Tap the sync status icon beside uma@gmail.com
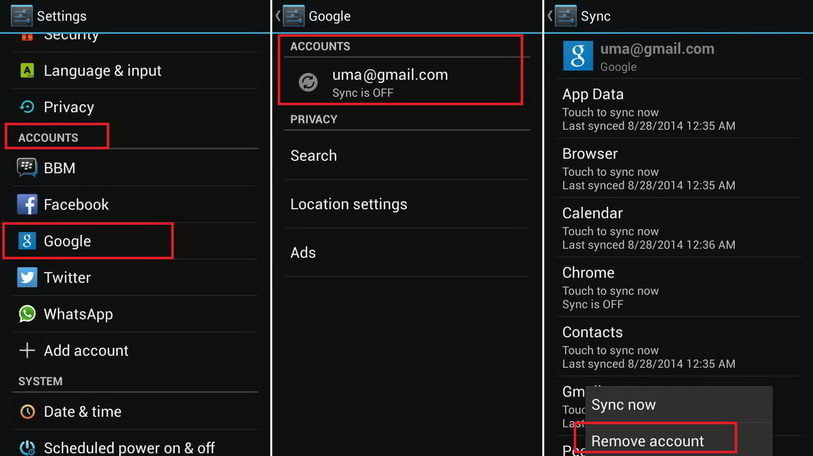 (x=308, y=82)
